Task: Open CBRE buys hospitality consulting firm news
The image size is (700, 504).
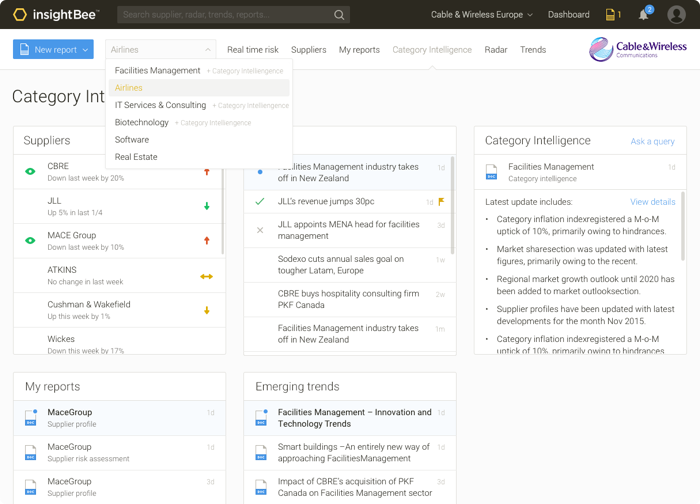Action: click(x=348, y=299)
